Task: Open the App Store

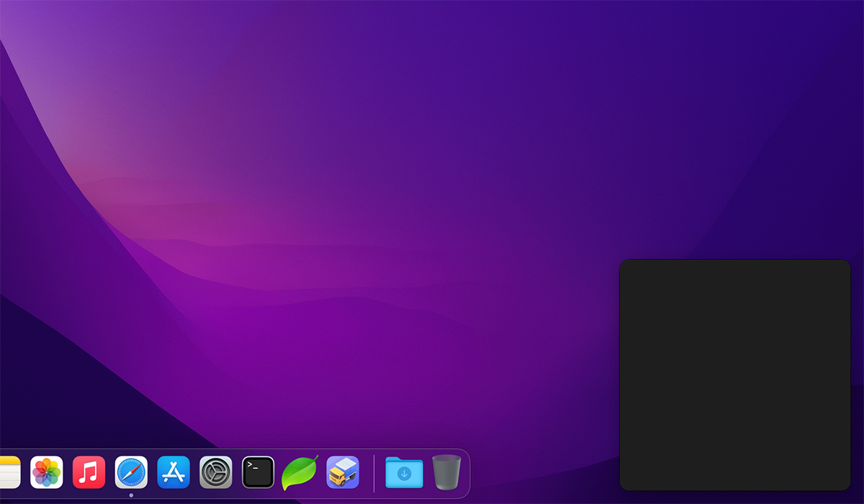Action: [174, 473]
